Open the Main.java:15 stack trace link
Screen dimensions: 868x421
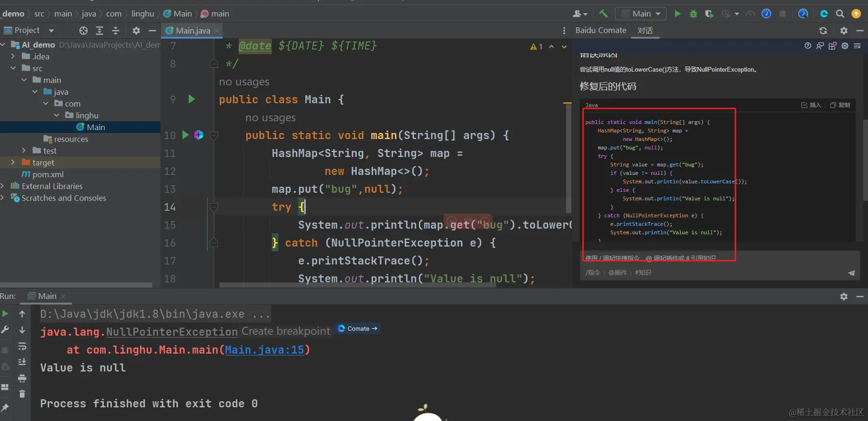(x=264, y=350)
